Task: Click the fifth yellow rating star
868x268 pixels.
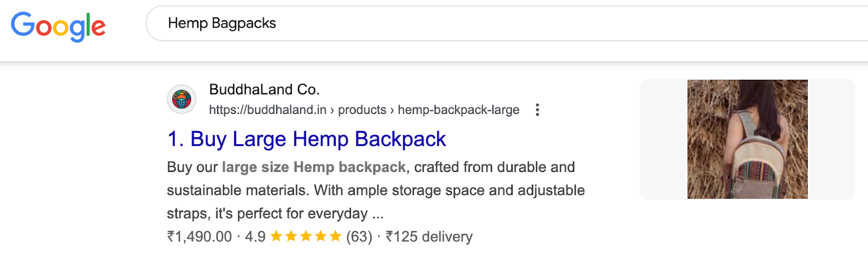Action: (x=335, y=236)
